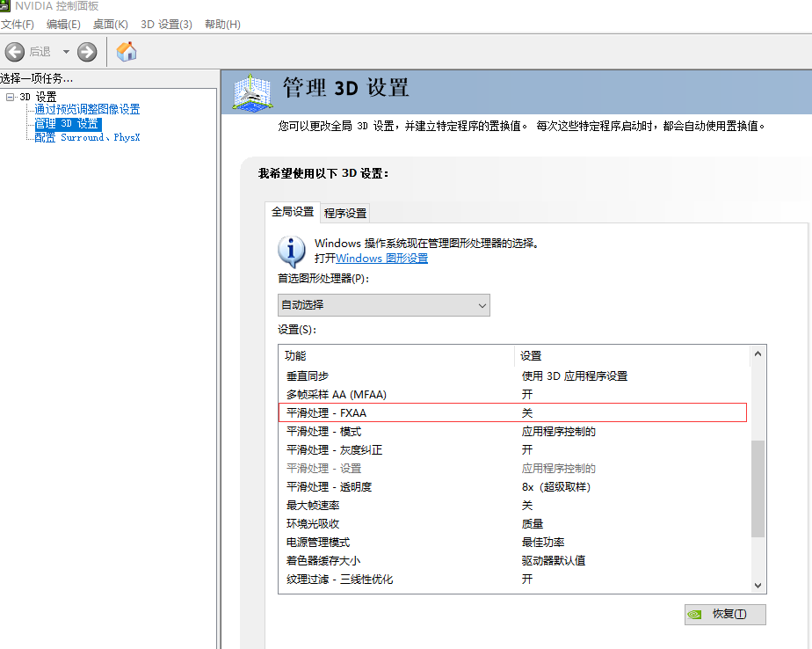Switch to the 程序设置 tab

[345, 213]
